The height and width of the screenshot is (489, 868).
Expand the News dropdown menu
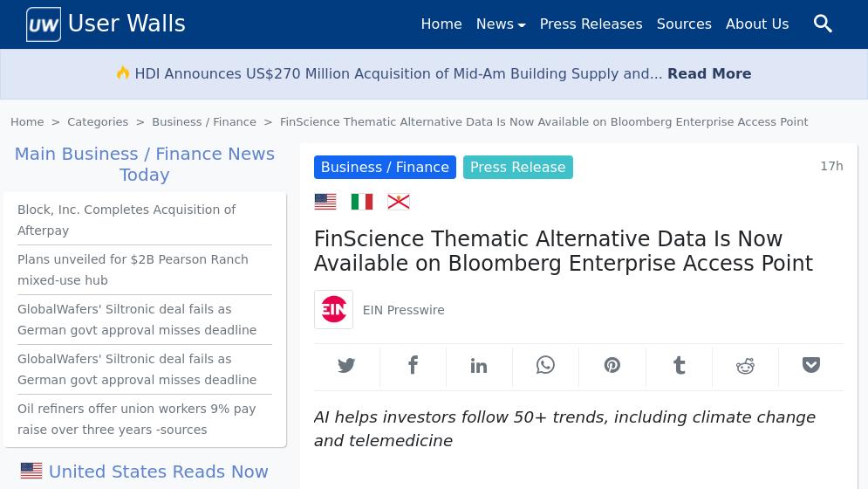pyautogui.click(x=501, y=24)
